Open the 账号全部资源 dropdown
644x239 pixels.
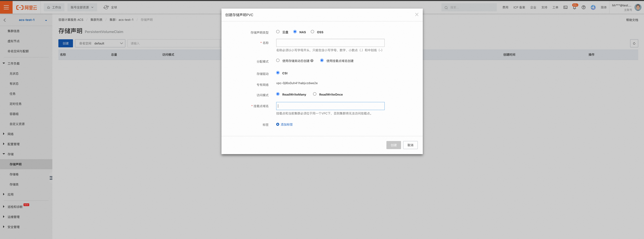click(82, 8)
